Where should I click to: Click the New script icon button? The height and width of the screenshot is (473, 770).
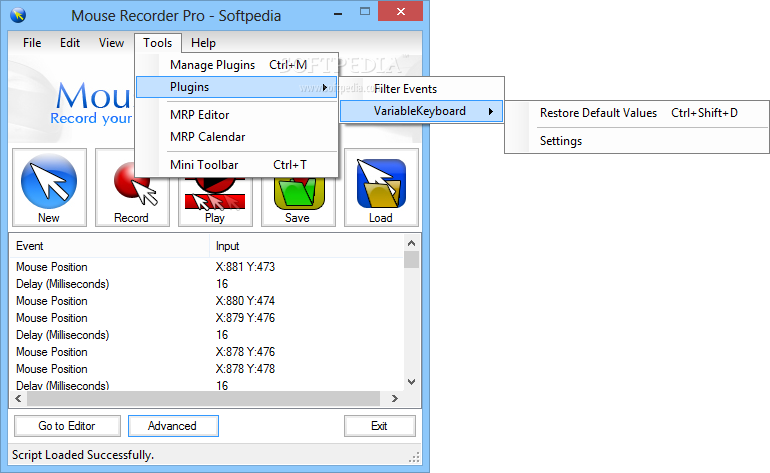coord(49,187)
